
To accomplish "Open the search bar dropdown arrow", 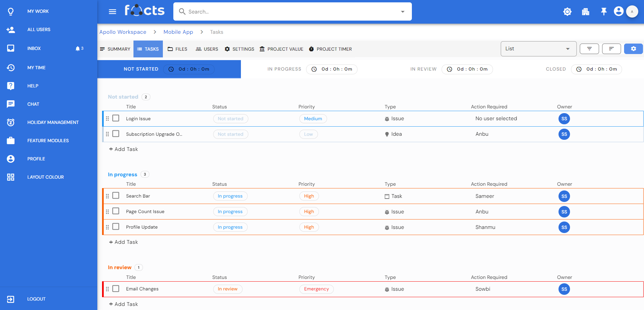I will 402,12.
